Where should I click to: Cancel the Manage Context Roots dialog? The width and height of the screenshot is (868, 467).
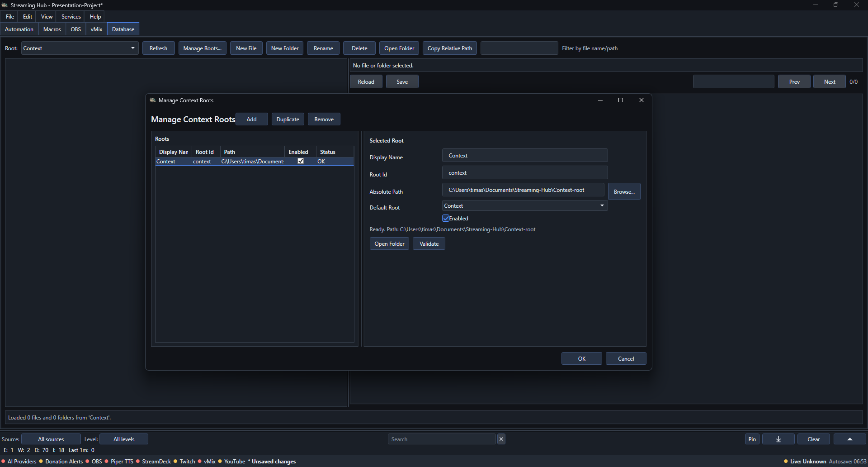(626, 358)
